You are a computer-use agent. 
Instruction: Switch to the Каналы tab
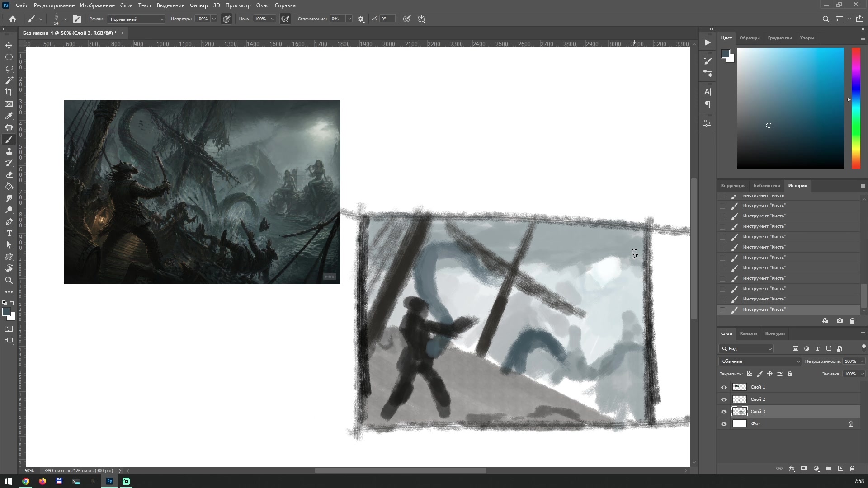point(749,333)
